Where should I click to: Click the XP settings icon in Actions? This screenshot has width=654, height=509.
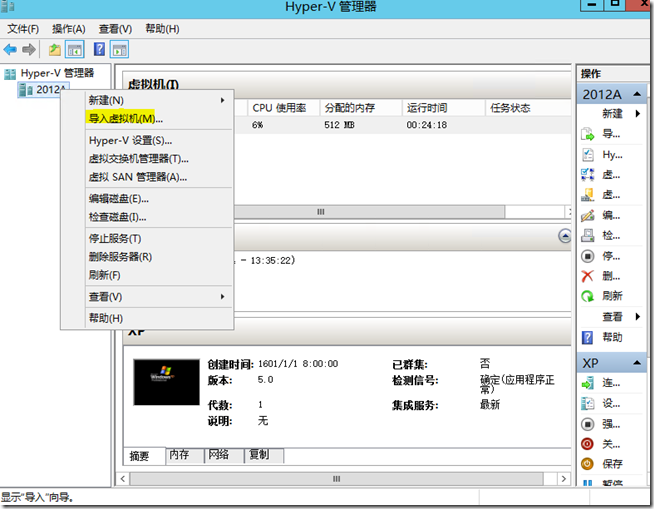[x=587, y=403]
